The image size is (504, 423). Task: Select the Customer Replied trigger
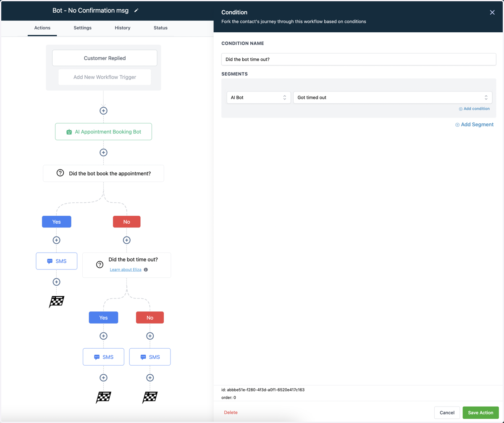click(105, 58)
